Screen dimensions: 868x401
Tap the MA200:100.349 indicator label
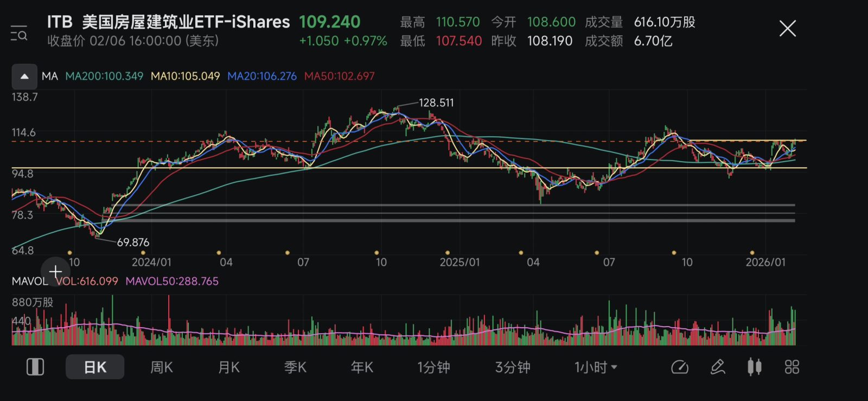click(x=104, y=77)
